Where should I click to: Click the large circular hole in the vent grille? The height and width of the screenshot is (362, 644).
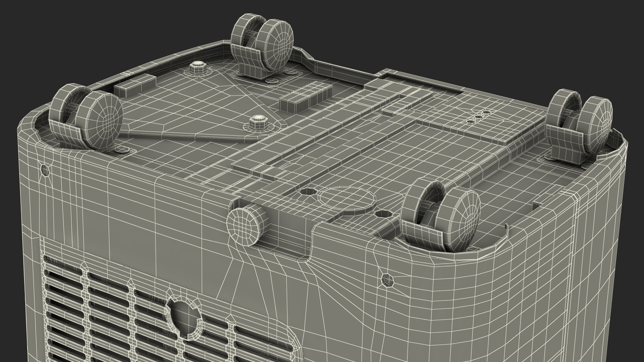185,317
